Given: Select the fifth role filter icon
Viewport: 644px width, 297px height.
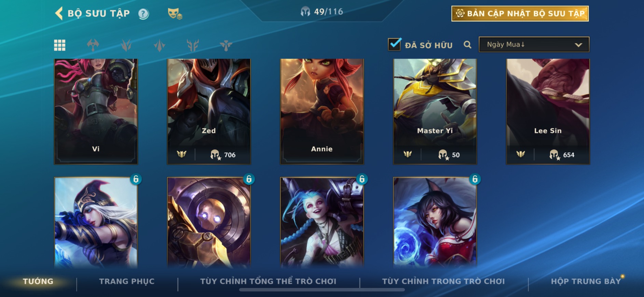Looking at the screenshot, I should point(226,45).
